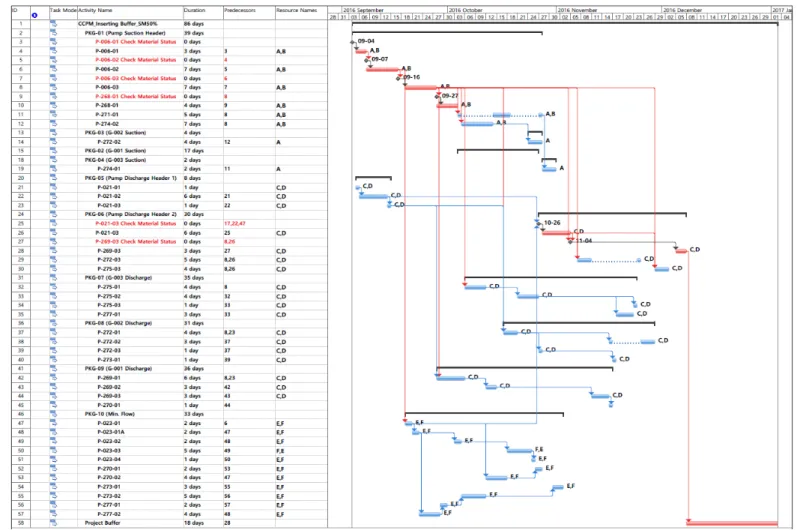This screenshot has height=530, width=797.
Task: Click the ID column header
Action: [21, 12]
